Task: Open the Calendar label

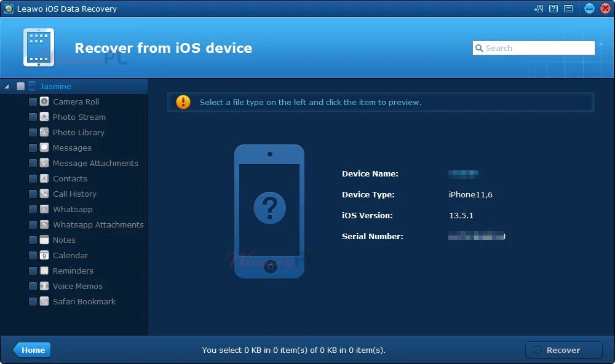Action: tap(70, 255)
